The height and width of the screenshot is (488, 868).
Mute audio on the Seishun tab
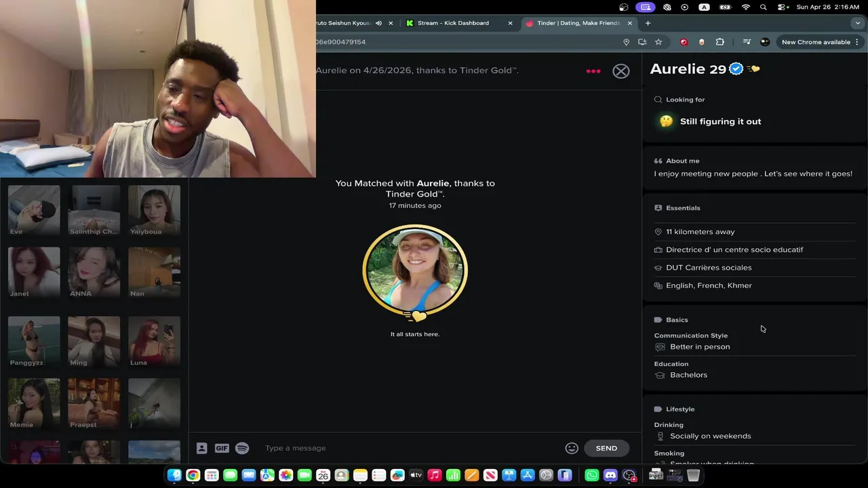[x=378, y=23]
